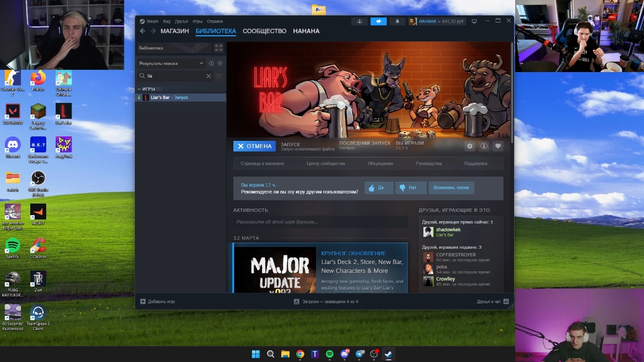This screenshot has height=362, width=644.
Task: Open TeamSpeak 3 Client desktop shortcut
Action: 38,317
